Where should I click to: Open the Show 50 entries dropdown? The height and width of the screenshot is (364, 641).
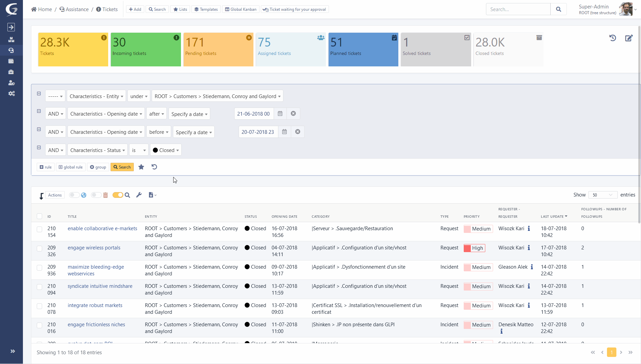pos(603,195)
